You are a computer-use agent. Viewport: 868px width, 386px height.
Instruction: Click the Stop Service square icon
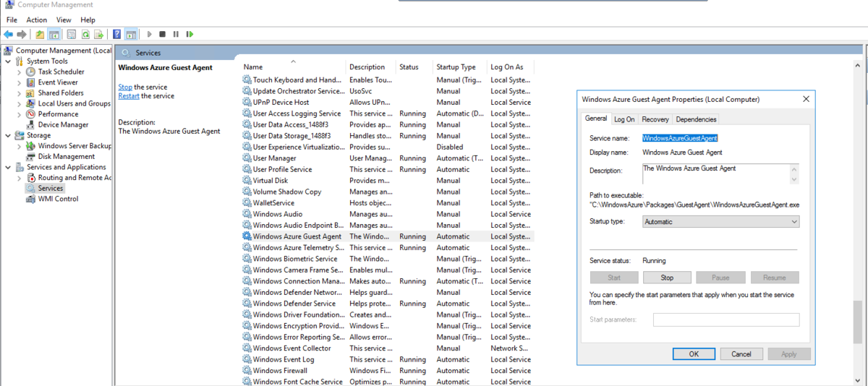point(163,34)
